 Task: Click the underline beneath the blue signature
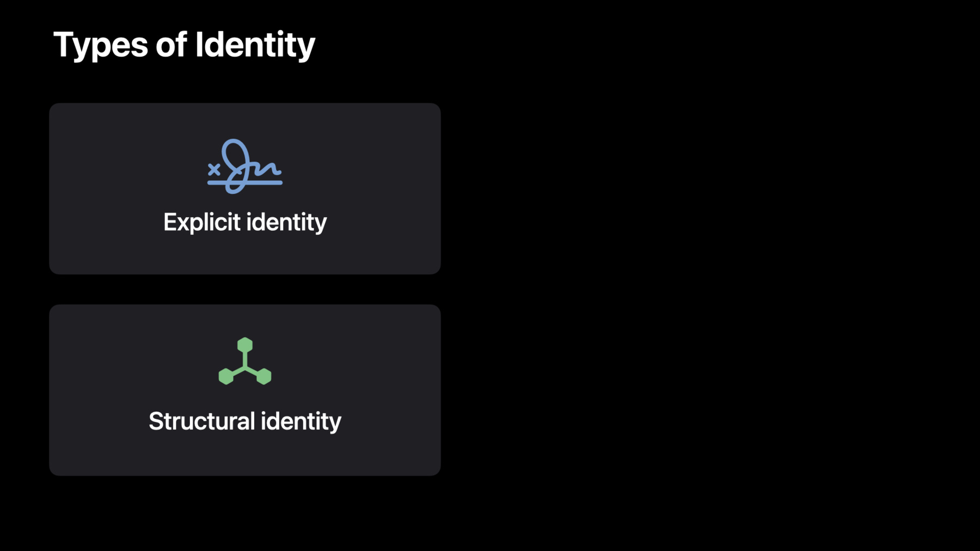(x=244, y=182)
